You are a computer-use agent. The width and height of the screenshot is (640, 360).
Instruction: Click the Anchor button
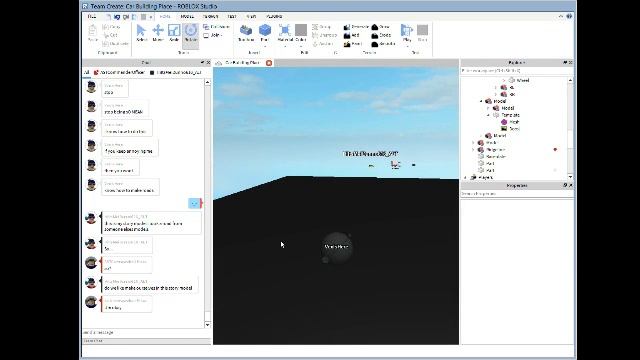[x=323, y=44]
